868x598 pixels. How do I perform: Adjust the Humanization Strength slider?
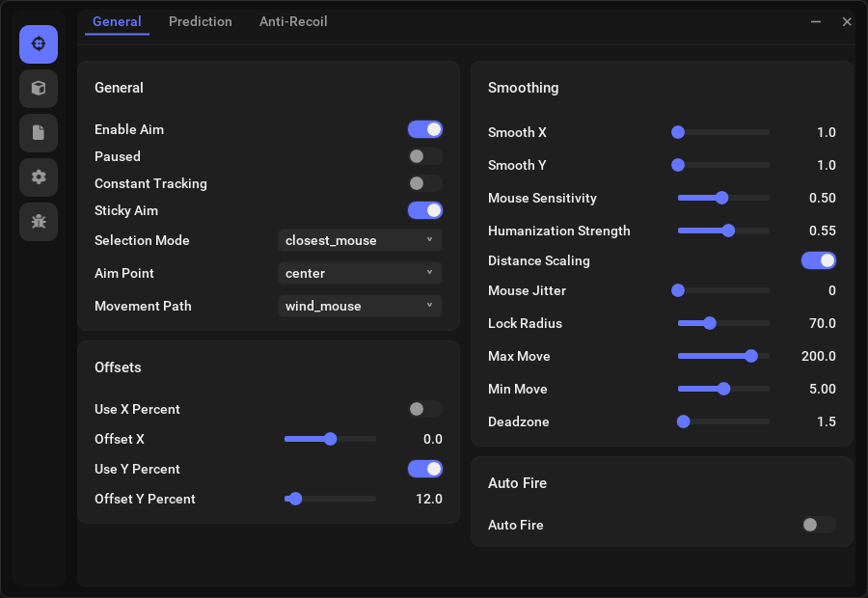coord(723,231)
